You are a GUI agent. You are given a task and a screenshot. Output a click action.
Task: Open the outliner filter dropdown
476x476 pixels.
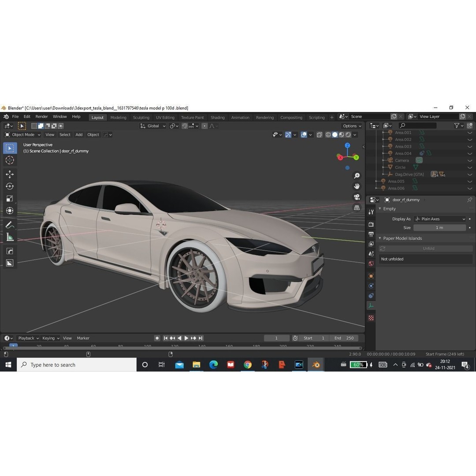tap(459, 125)
